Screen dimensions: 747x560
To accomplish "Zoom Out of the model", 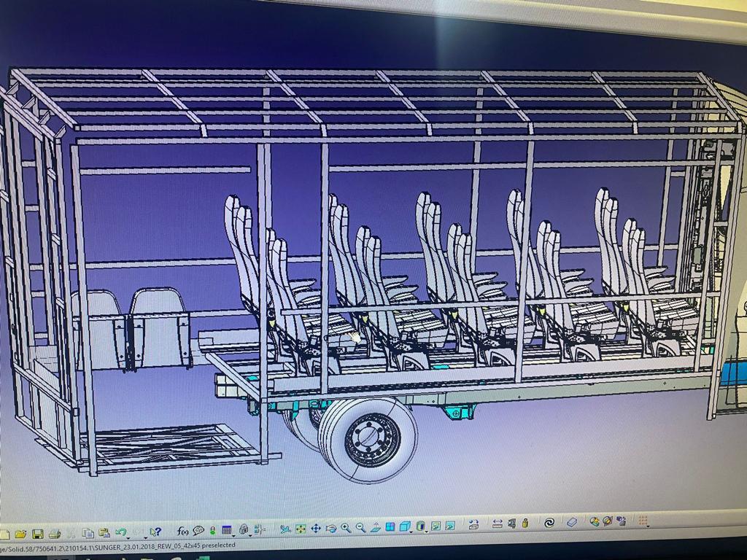I will click(x=360, y=528).
